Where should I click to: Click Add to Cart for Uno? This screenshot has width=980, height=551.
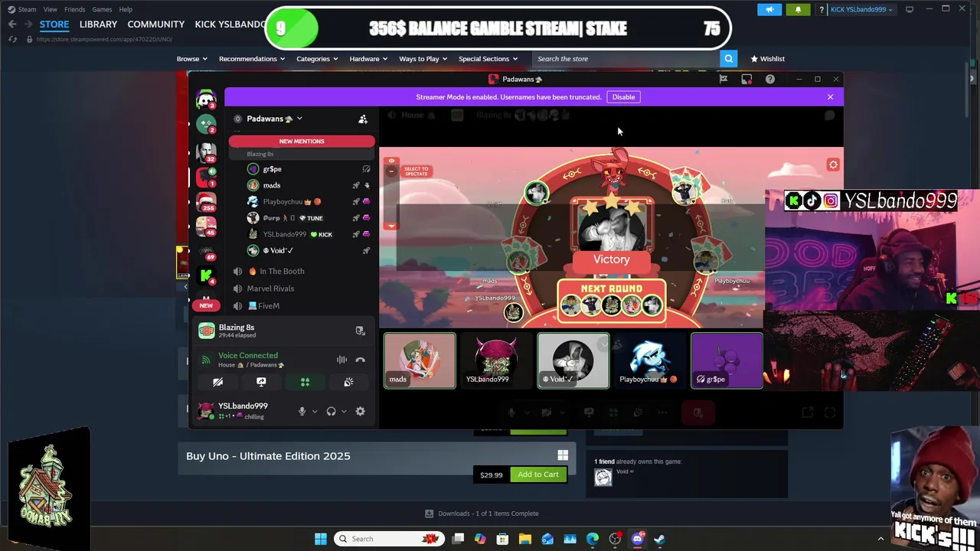coord(538,474)
